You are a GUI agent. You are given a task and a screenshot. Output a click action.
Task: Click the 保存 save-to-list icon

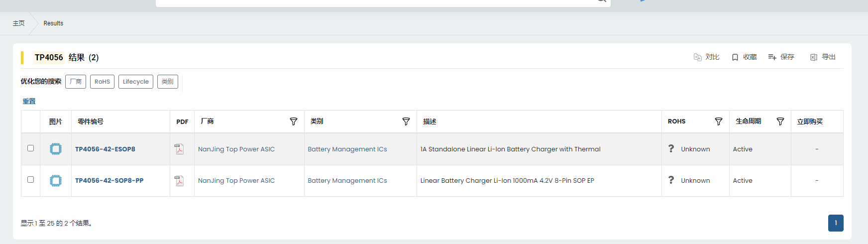(x=772, y=57)
